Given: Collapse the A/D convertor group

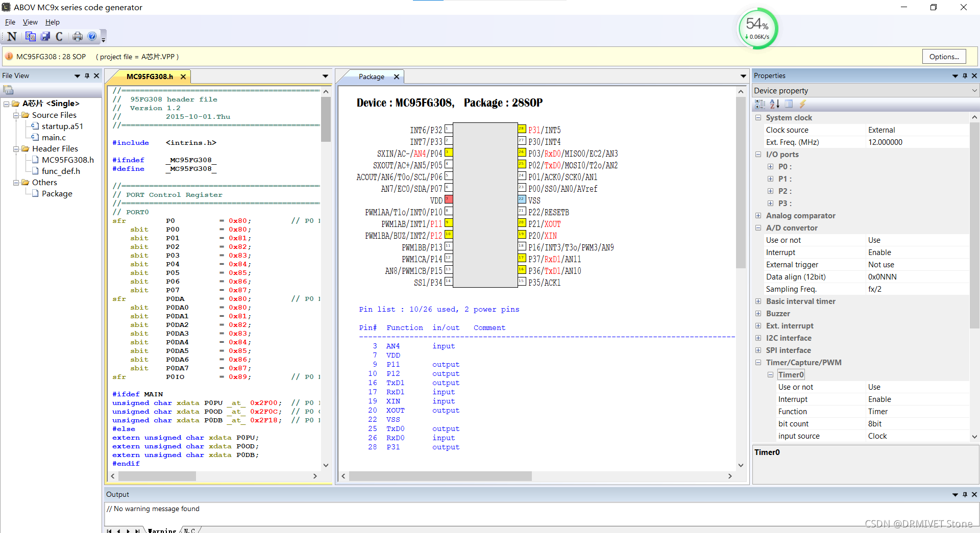Looking at the screenshot, I should [758, 227].
